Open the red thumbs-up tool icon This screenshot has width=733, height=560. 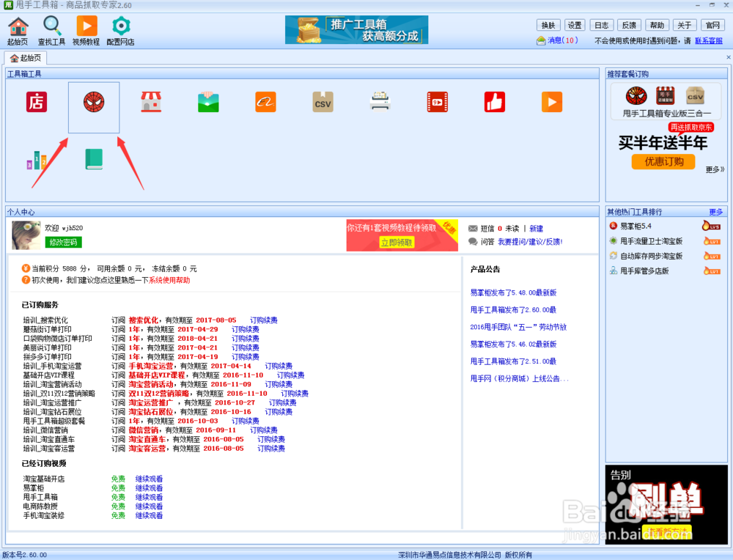pyautogui.click(x=495, y=102)
